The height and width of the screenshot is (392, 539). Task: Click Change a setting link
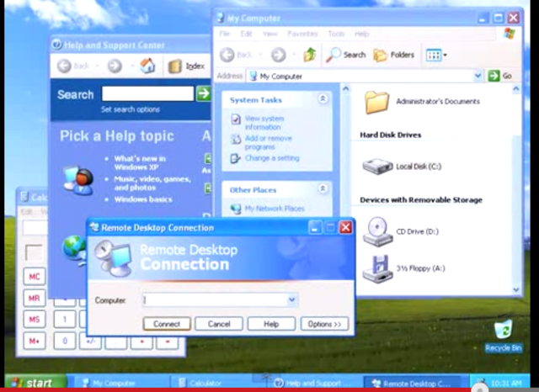272,158
